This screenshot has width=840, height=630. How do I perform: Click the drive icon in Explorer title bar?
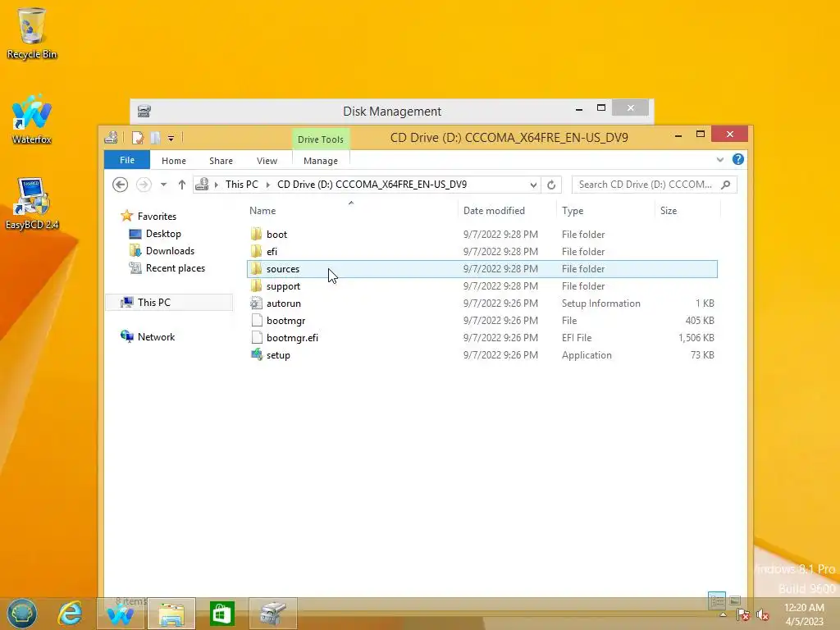[x=111, y=138]
